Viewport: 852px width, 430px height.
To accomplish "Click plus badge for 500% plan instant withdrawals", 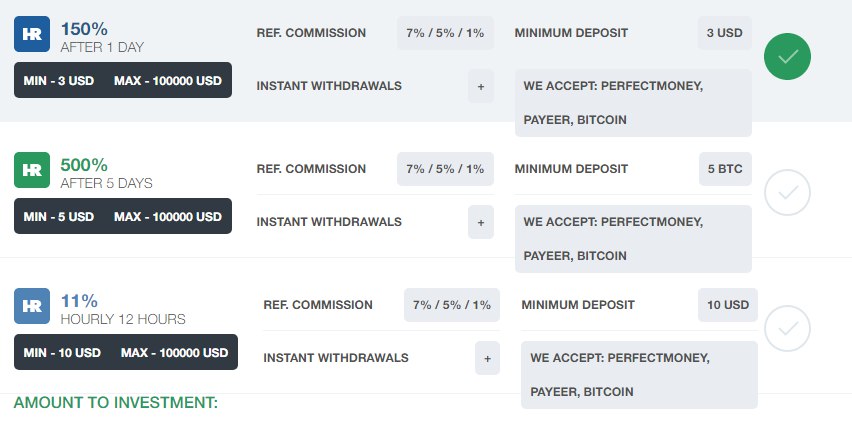I will (x=480, y=222).
